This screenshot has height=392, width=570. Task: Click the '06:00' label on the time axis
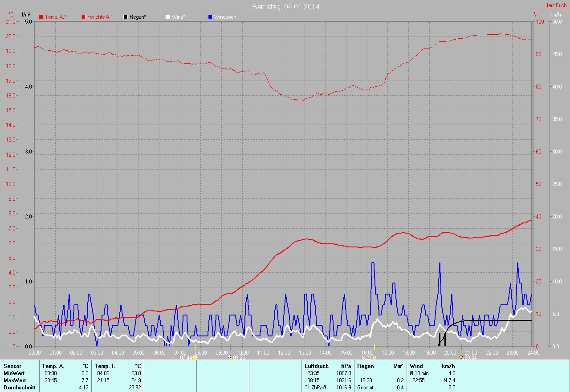(159, 352)
